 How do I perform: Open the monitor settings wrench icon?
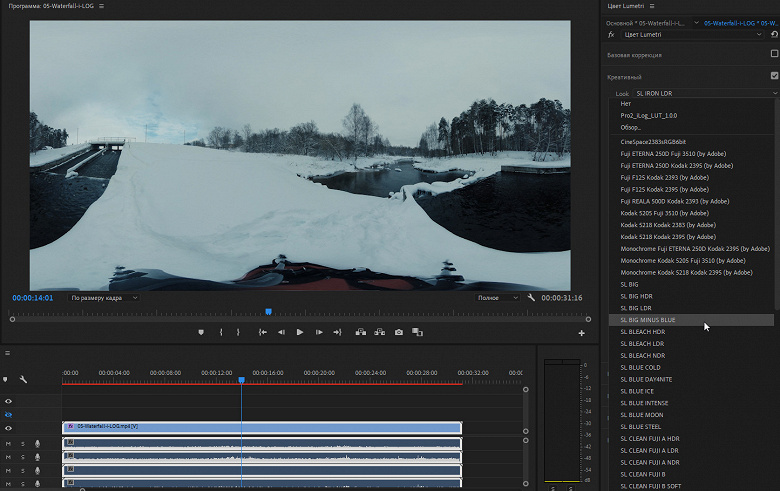[x=531, y=298]
